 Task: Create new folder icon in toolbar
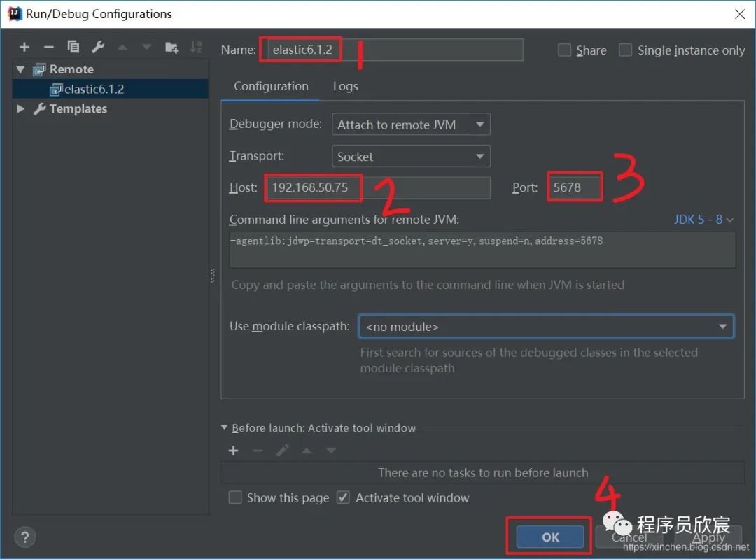coord(171,47)
